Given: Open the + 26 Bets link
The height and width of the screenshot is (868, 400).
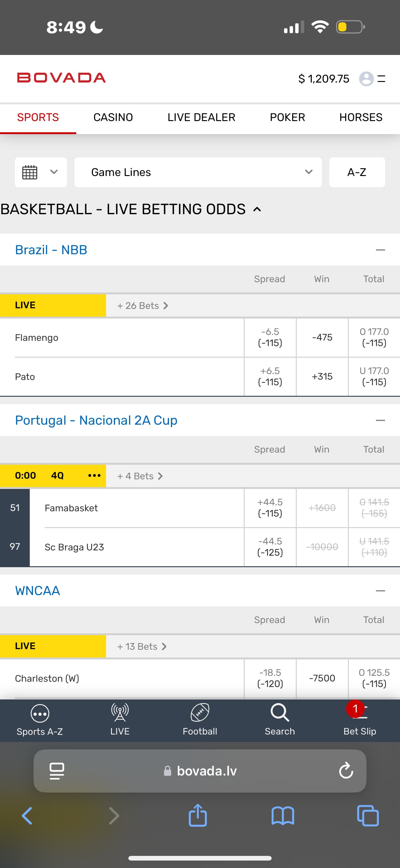Looking at the screenshot, I should point(142,305).
